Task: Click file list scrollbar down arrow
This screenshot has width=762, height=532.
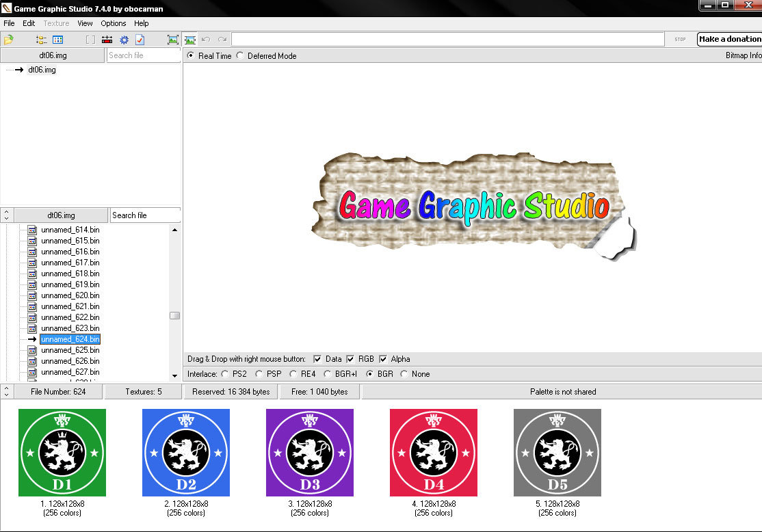Action: (x=174, y=376)
